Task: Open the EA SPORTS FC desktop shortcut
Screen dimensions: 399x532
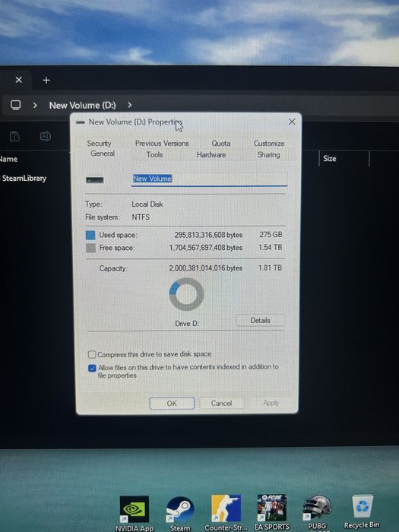Action: 272,513
